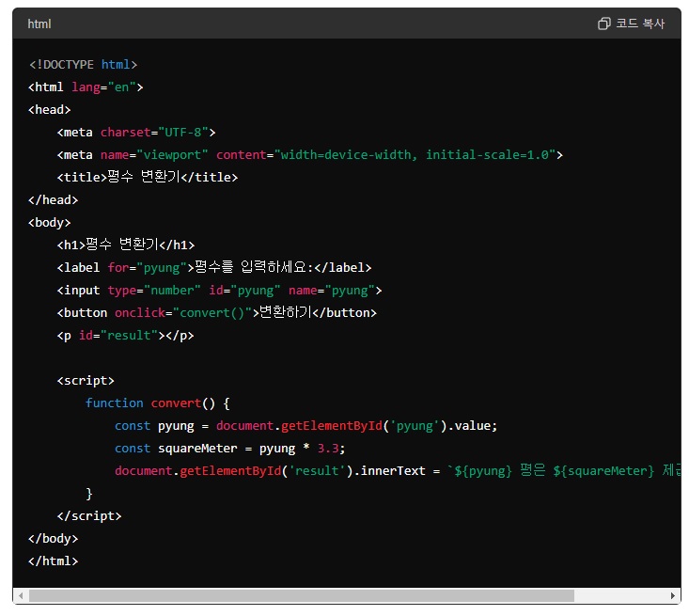Screen dimensions: 689x616
Task: Click the <!DOCTYPE html> line
Action: [x=83, y=65]
